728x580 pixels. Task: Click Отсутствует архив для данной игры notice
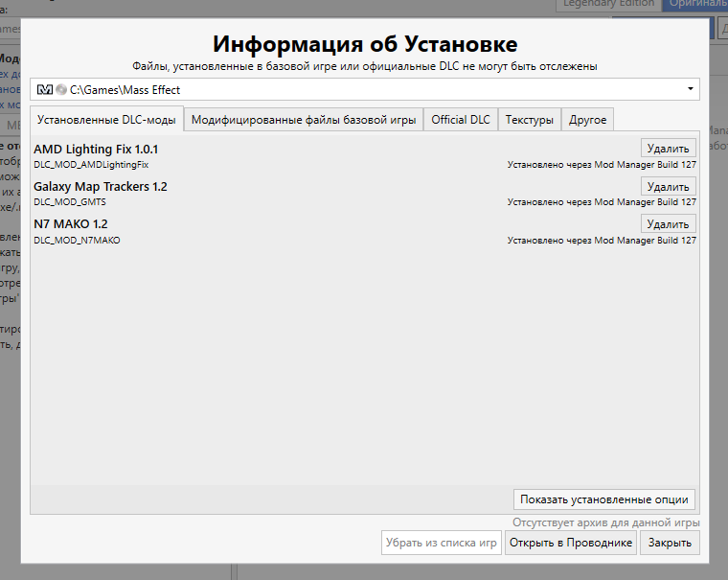coord(606,522)
